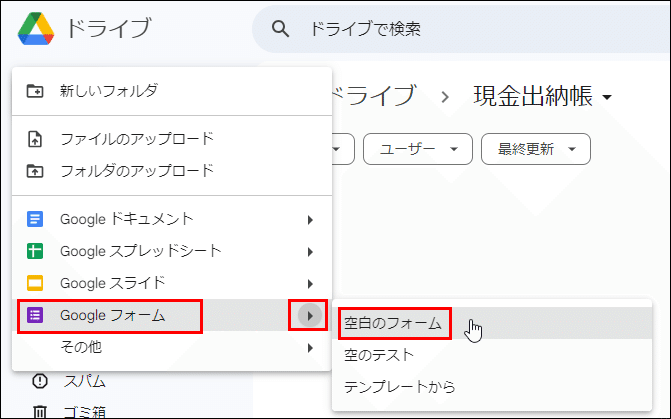Select 新しいフォルダ menu entry
Viewport: 671px width, 419px height.
point(172,91)
